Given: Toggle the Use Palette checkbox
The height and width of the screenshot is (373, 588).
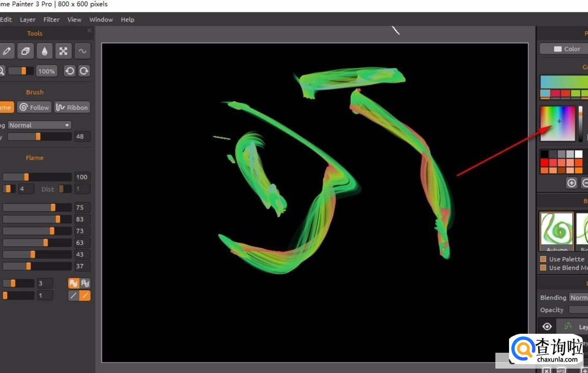Looking at the screenshot, I should pyautogui.click(x=543, y=259).
